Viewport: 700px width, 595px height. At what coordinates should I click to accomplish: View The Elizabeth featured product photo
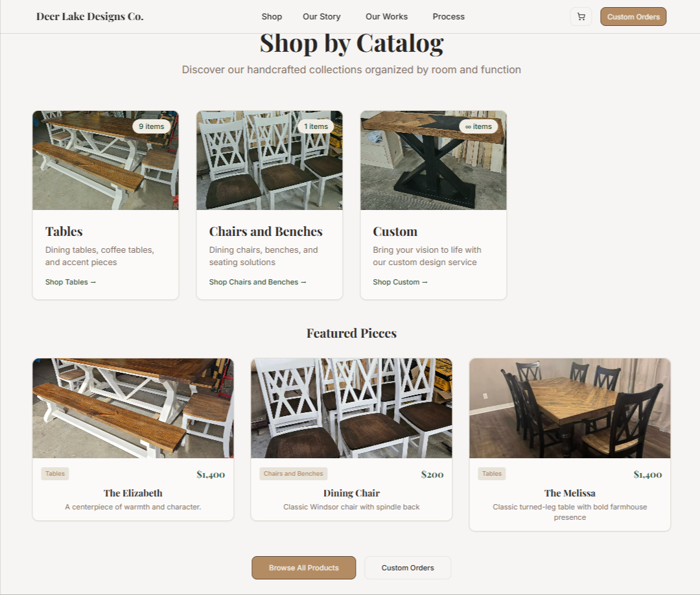[133, 408]
